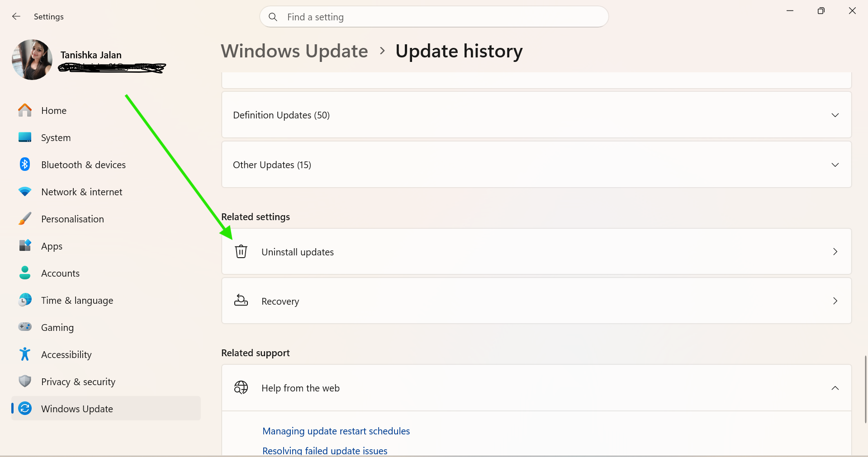
Task: Click Uninstall updates label
Action: 298,252
